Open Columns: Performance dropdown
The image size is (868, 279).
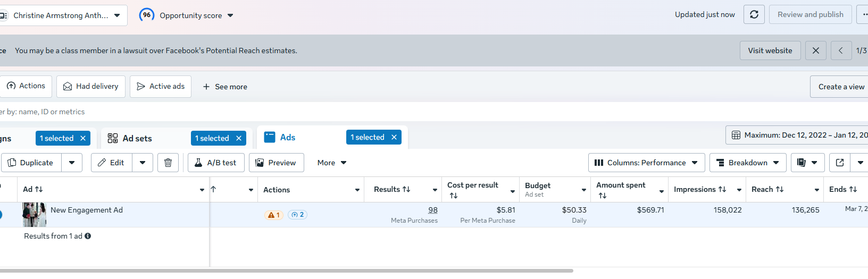click(646, 163)
